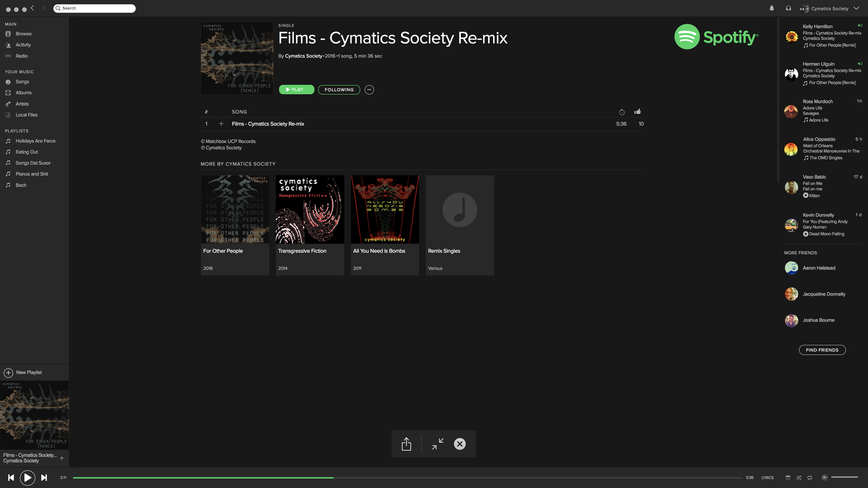Add now playing track with plus icon
Image resolution: width=868 pixels, height=488 pixels.
[x=62, y=458]
